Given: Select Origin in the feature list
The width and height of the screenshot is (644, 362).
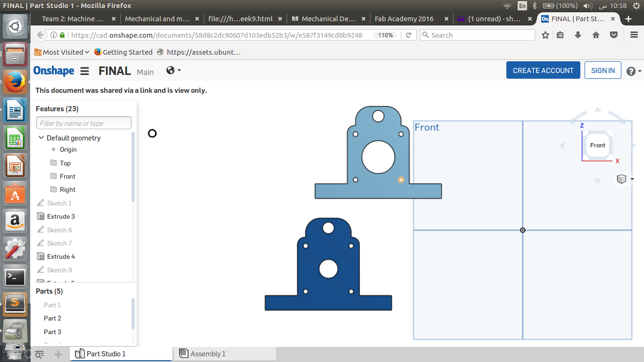Looking at the screenshot, I should 68,149.
